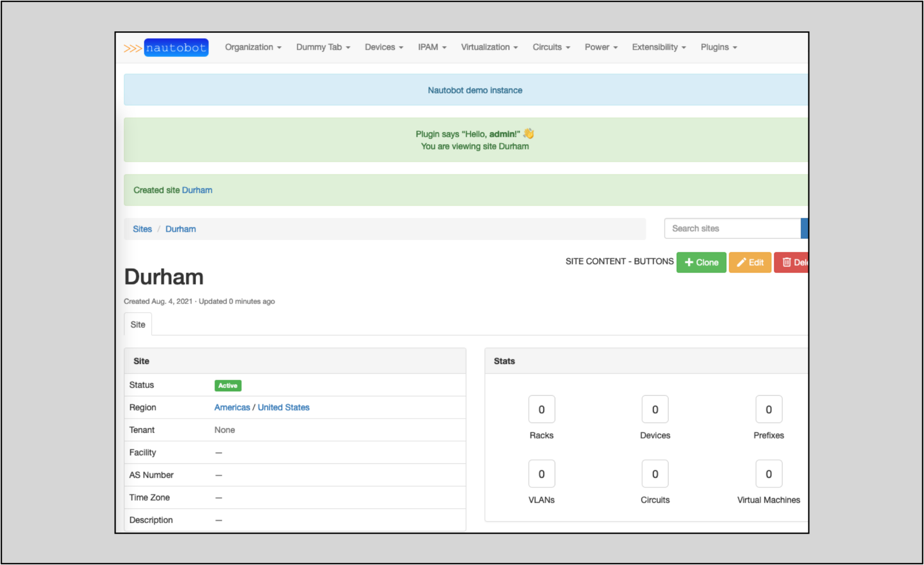Click the green Active status badge
924x565 pixels.
228,385
